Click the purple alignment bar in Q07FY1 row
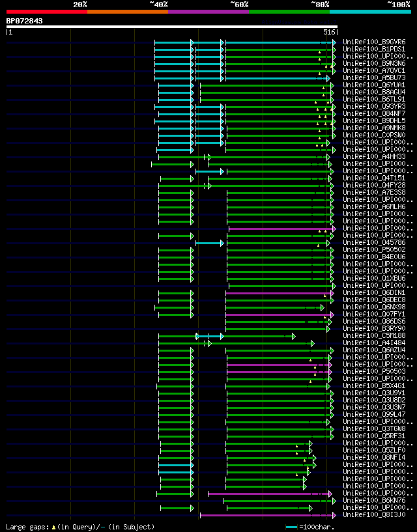 [278, 315]
